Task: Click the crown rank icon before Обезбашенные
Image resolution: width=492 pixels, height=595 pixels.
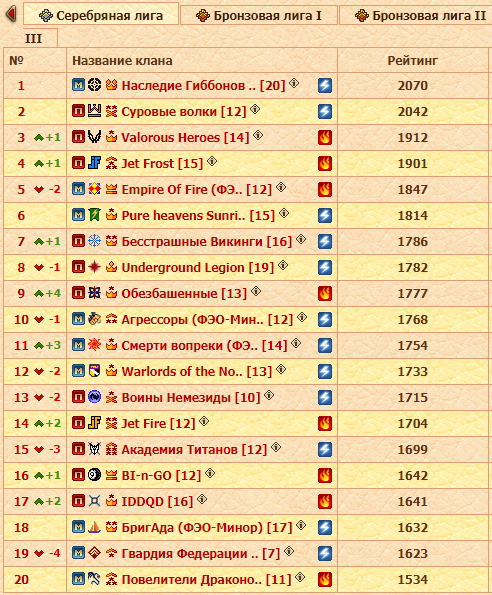Action: coord(111,293)
